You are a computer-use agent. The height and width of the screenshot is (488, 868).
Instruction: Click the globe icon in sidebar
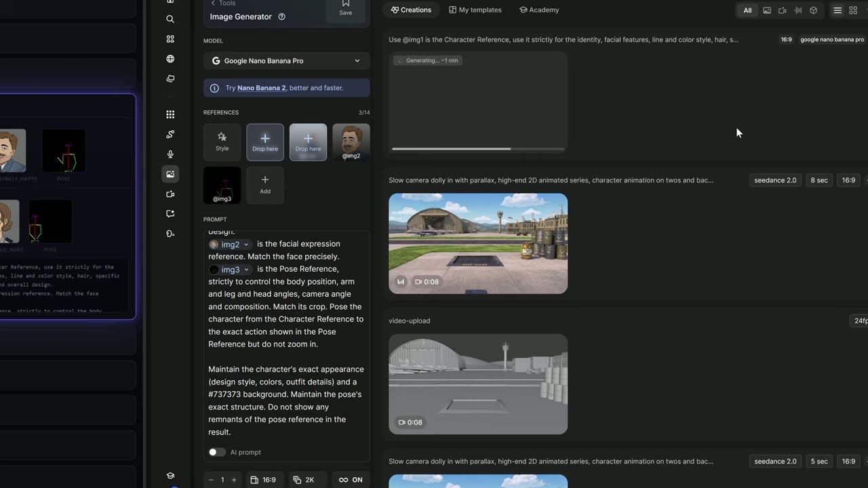click(170, 59)
